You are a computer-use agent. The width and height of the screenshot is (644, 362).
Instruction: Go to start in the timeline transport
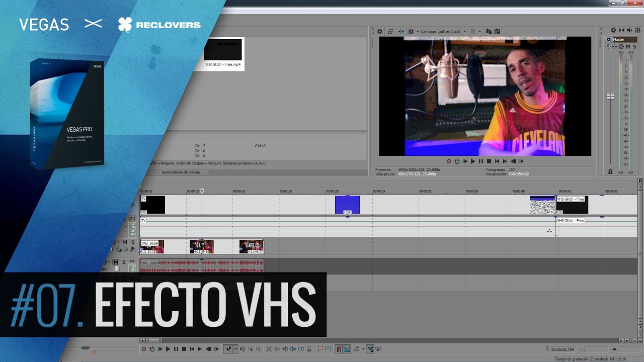point(192,349)
